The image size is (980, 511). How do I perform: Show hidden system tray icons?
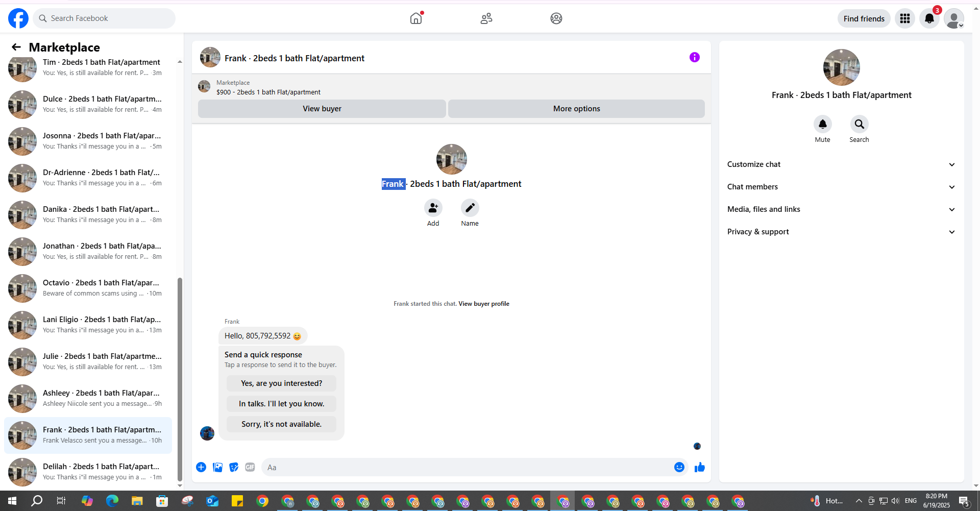tap(859, 501)
